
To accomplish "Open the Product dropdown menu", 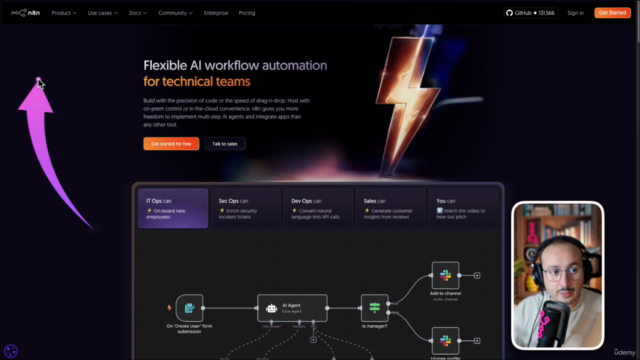I will [x=64, y=13].
